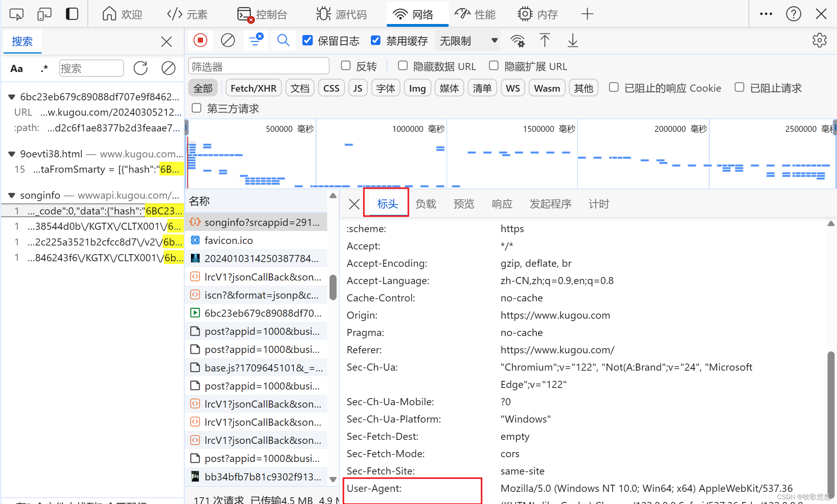Close the request details pane
Viewport: 837px width, 504px height.
[354, 204]
